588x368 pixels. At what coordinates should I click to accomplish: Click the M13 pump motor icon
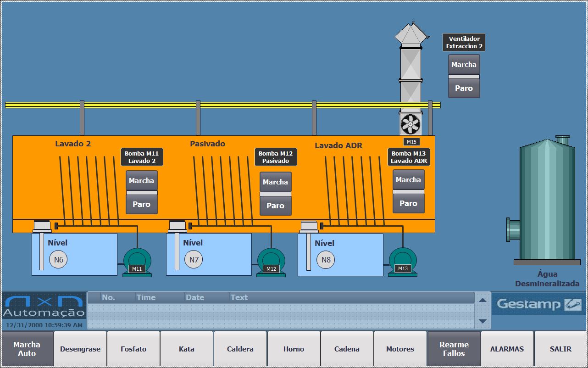[x=403, y=262]
